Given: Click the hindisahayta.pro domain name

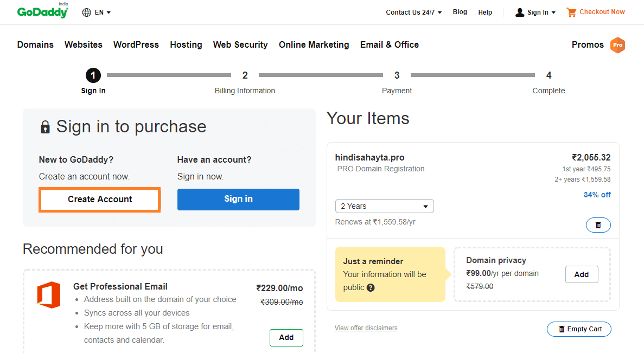Looking at the screenshot, I should 369,158.
